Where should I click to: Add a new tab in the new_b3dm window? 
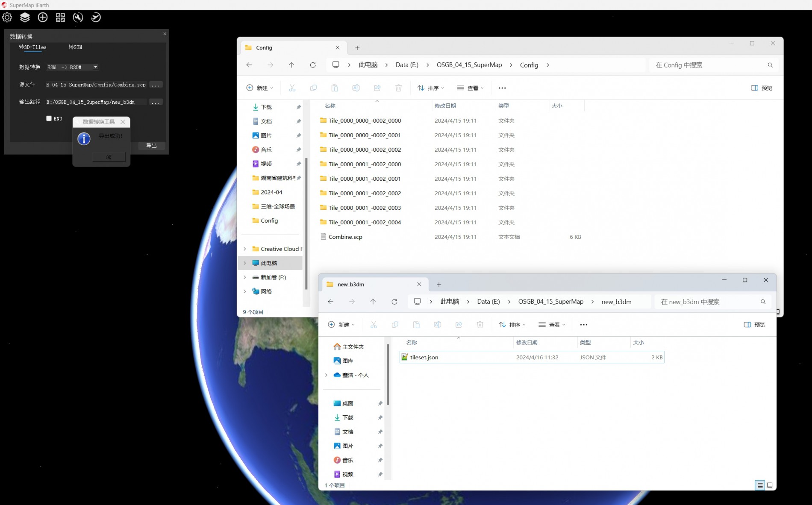tap(439, 285)
